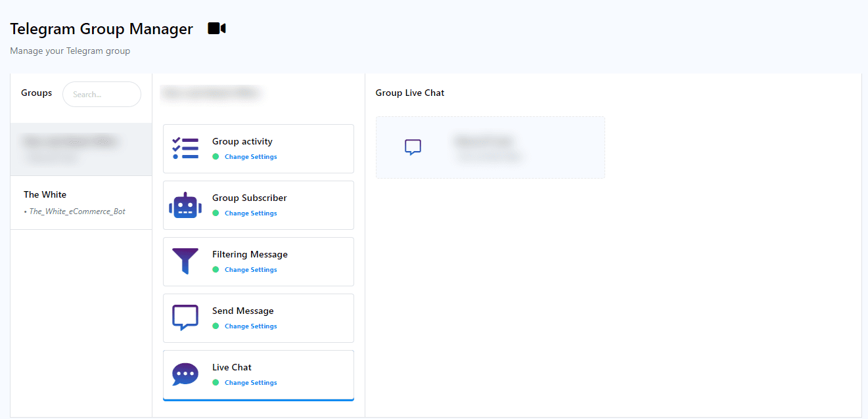Open Change Settings under Group Subscriber
Screen dimensions: 868x419
[x=250, y=213]
